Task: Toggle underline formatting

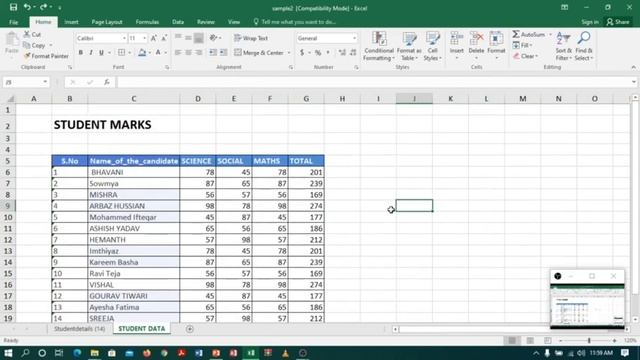Action: [101, 53]
